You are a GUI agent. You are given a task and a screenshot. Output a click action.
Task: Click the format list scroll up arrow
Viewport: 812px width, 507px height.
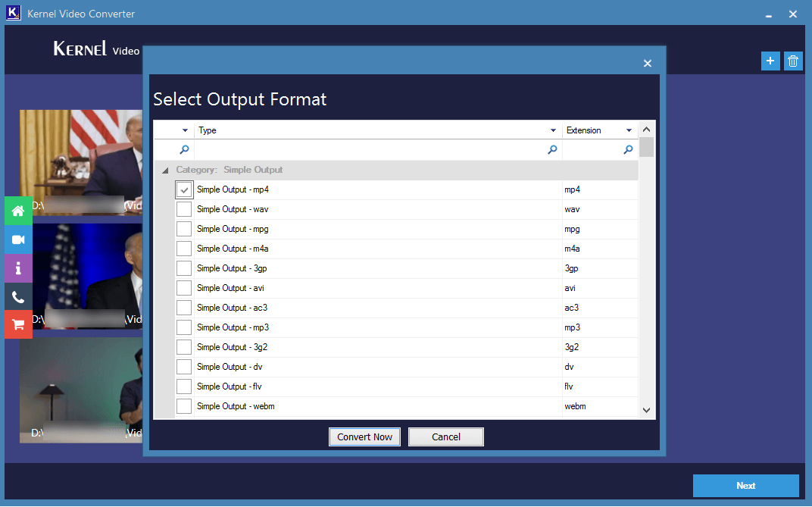(646, 130)
